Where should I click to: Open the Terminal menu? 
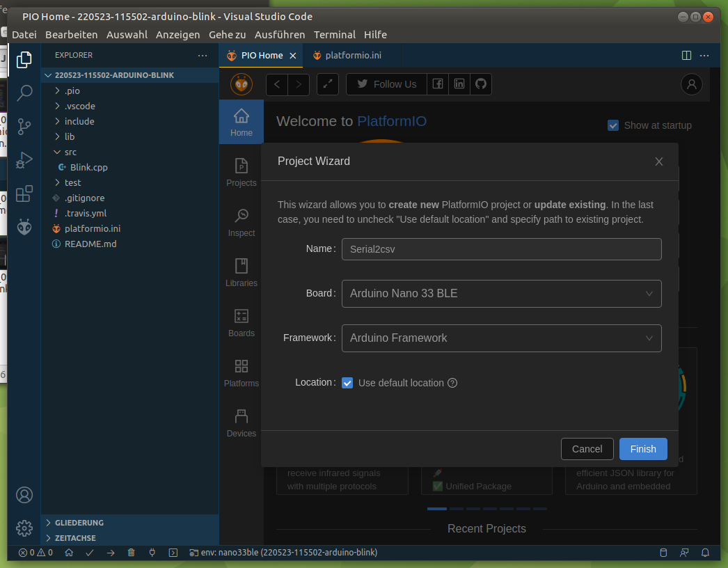click(334, 35)
